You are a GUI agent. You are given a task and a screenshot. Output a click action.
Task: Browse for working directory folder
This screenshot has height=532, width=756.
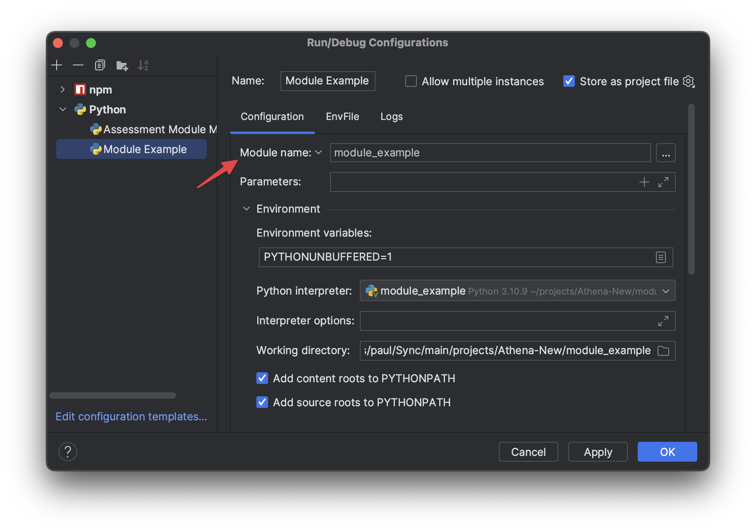[x=663, y=350]
